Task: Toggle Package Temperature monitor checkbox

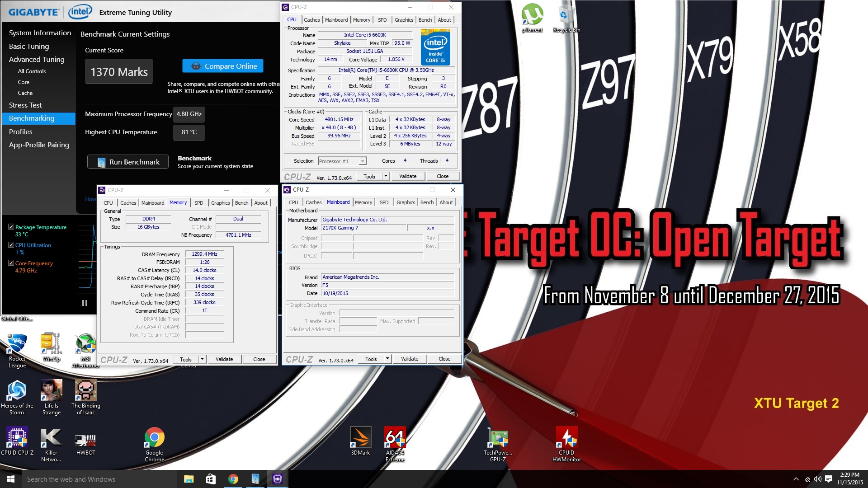Action: coord(11,227)
